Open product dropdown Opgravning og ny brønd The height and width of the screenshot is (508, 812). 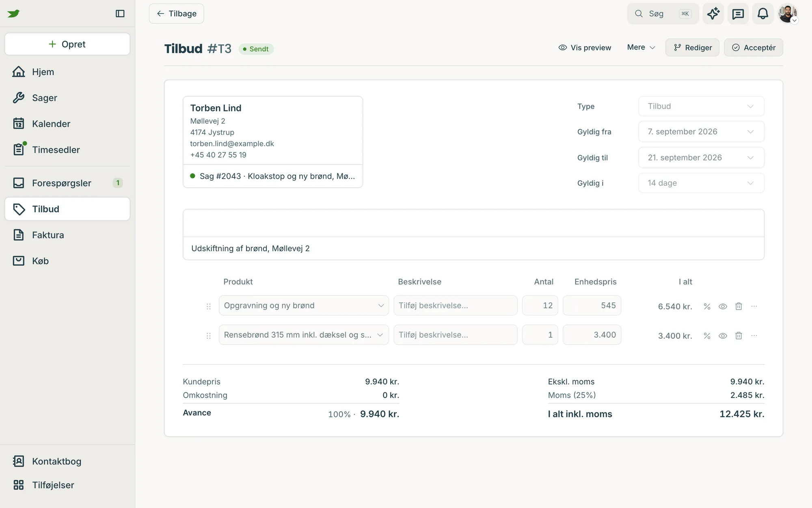tap(304, 305)
